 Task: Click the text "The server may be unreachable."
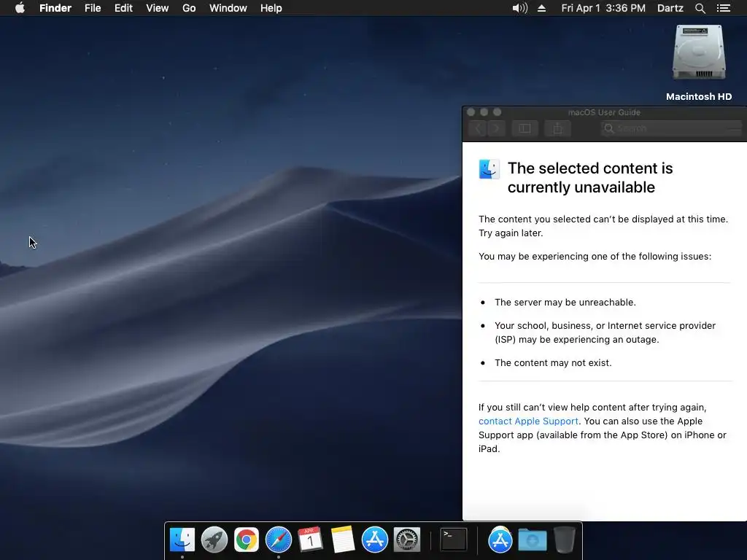coord(565,303)
